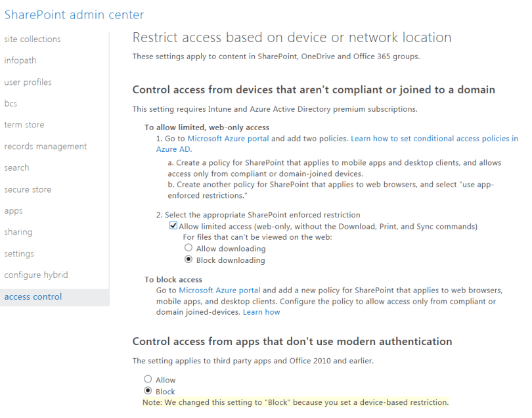532x418 pixels.
Task: Choose Block downloading radio option
Action: pyautogui.click(x=188, y=260)
